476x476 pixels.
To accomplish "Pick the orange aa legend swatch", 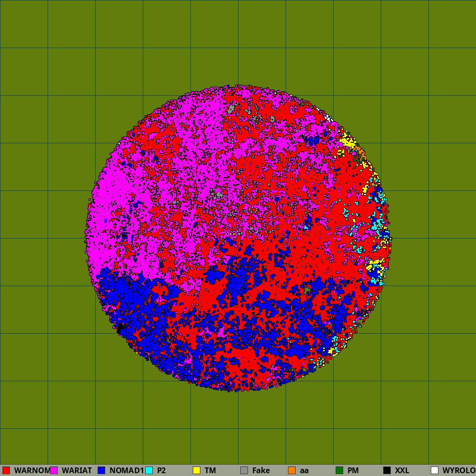I will pos(292,470).
